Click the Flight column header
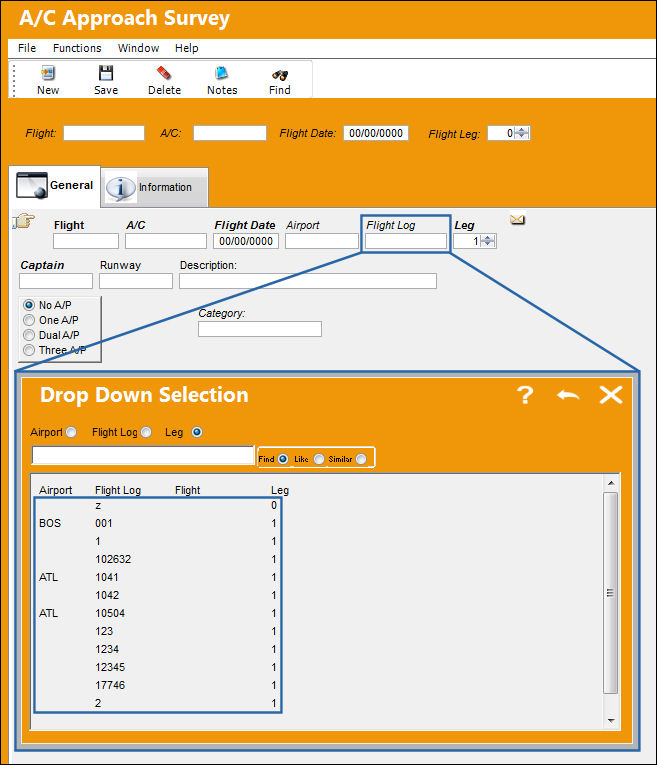 coord(187,490)
